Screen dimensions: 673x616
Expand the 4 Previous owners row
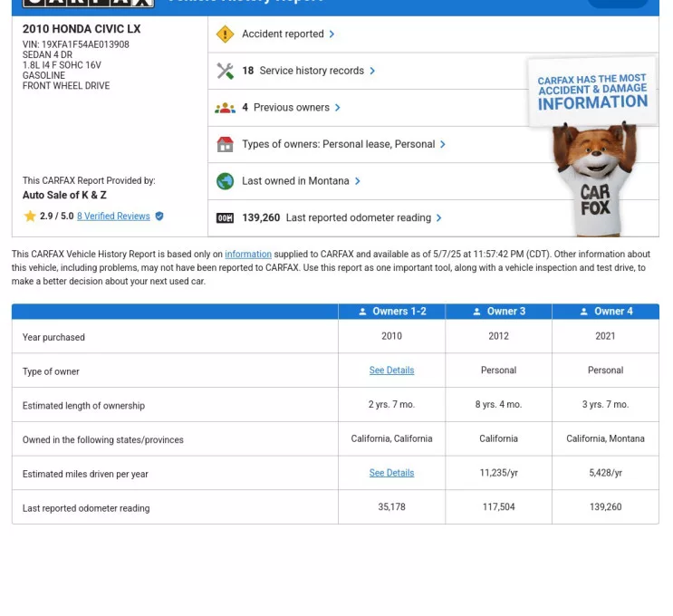(291, 108)
